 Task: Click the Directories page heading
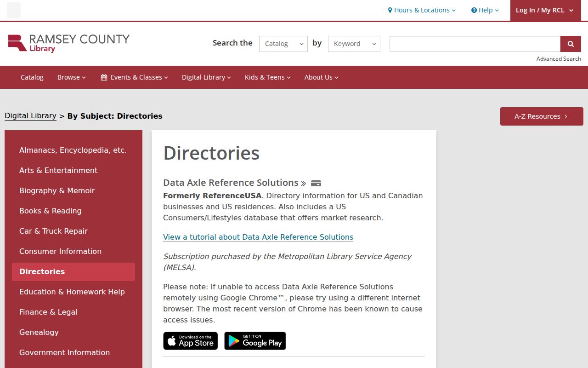click(211, 153)
